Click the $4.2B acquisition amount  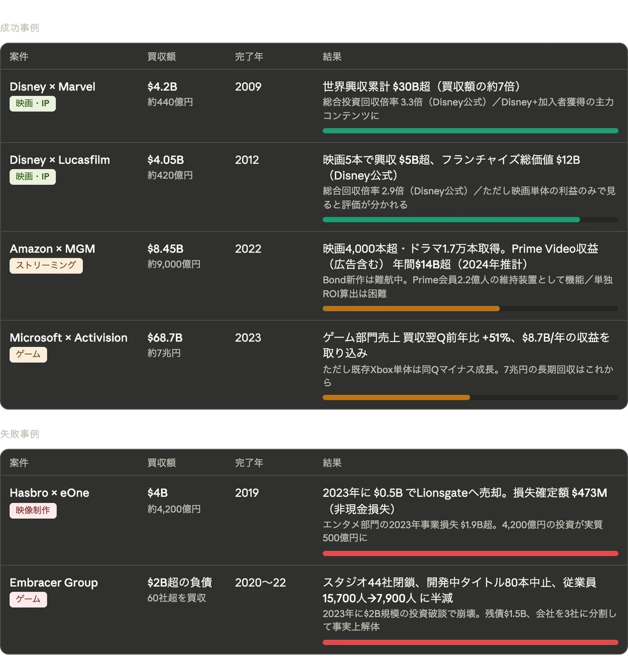(162, 87)
